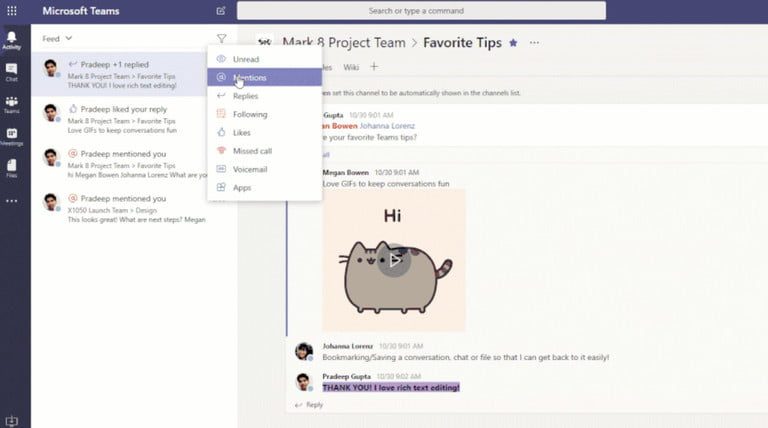Open Meetings from the left rail
The width and height of the screenshot is (768, 428).
(x=11, y=136)
